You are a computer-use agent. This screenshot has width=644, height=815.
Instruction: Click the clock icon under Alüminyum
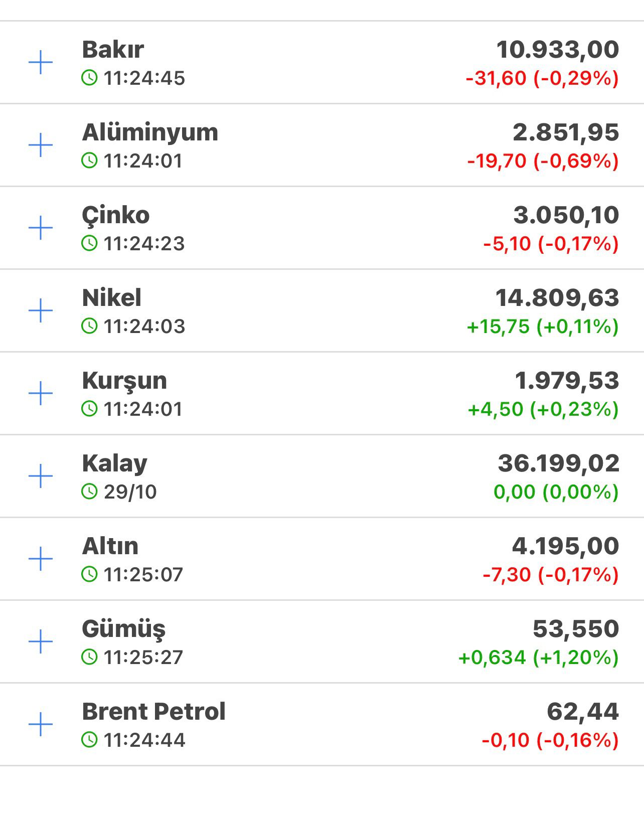click(89, 160)
